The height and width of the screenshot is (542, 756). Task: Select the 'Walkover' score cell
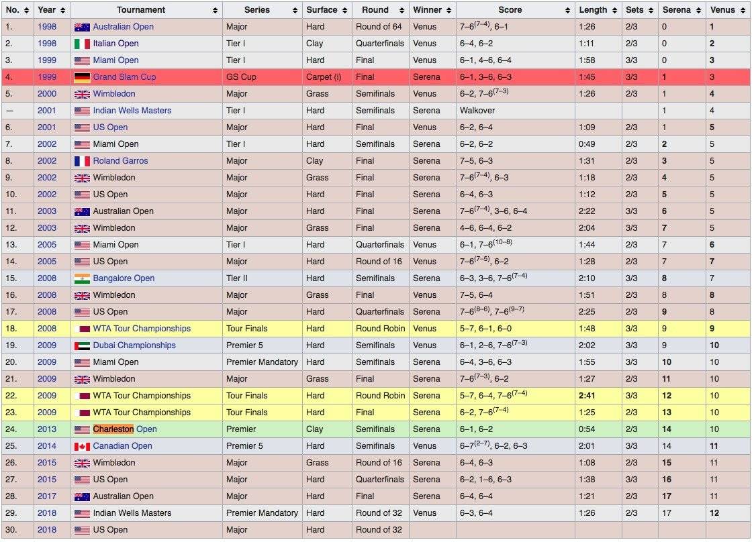(516, 110)
